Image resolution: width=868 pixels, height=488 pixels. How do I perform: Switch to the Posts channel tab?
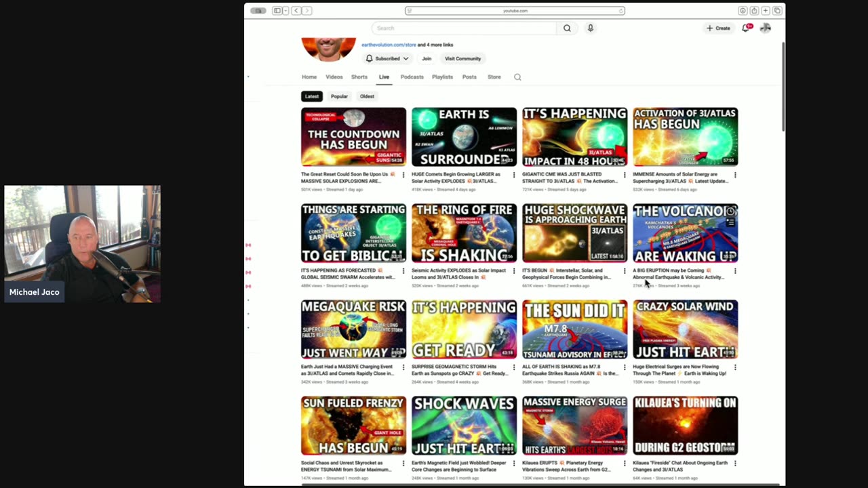(469, 77)
